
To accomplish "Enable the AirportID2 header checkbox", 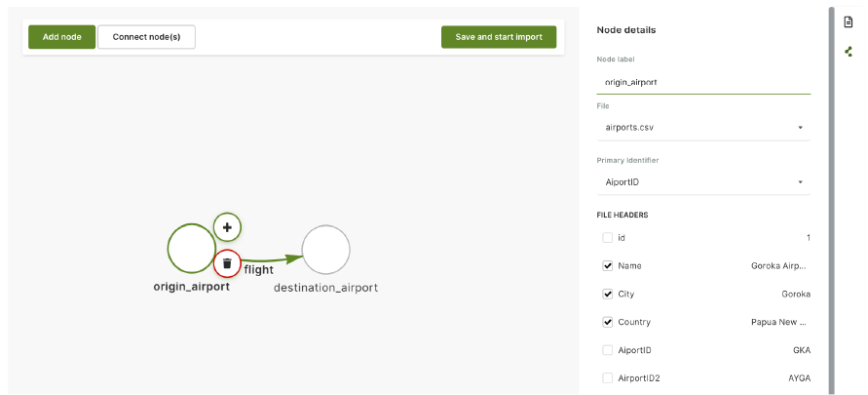I will tap(608, 377).
